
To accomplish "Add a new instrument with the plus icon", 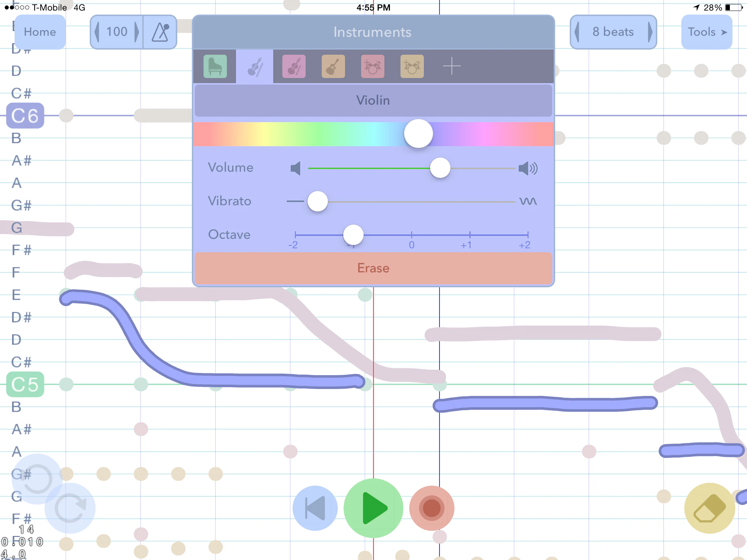I will coord(451,66).
